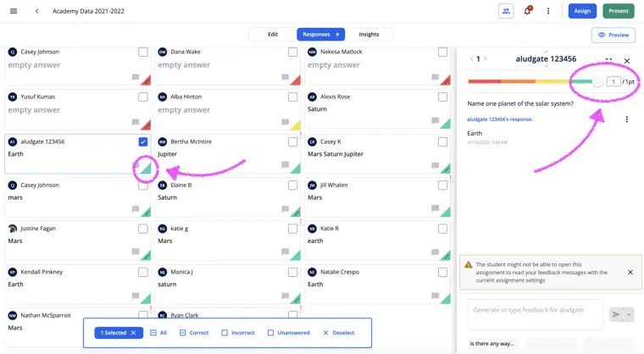Open the hamburger main menu
The height and width of the screenshot is (354, 644).
14,11
